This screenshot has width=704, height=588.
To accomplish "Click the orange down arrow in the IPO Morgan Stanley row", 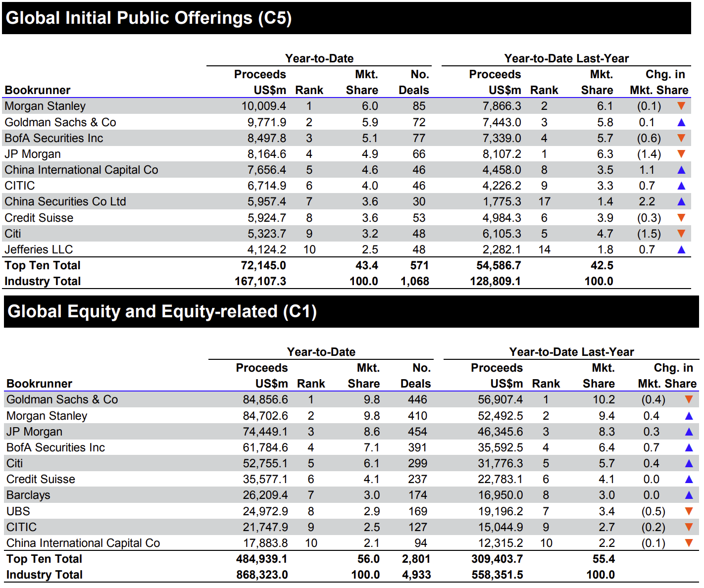I will click(681, 106).
